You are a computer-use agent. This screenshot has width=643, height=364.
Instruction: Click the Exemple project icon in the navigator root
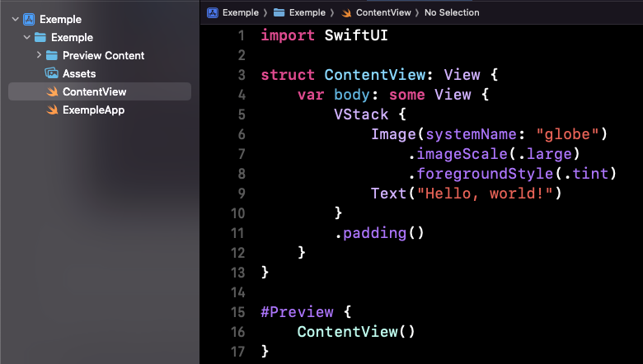(29, 19)
